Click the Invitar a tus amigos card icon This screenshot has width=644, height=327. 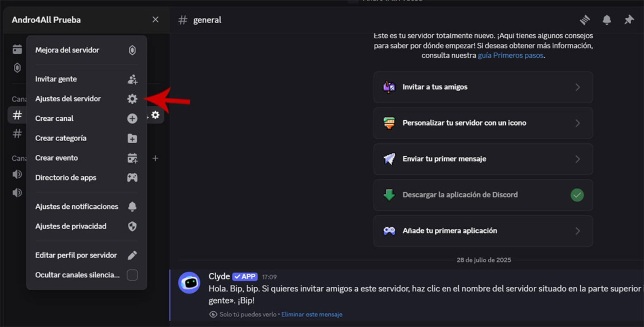coord(389,87)
